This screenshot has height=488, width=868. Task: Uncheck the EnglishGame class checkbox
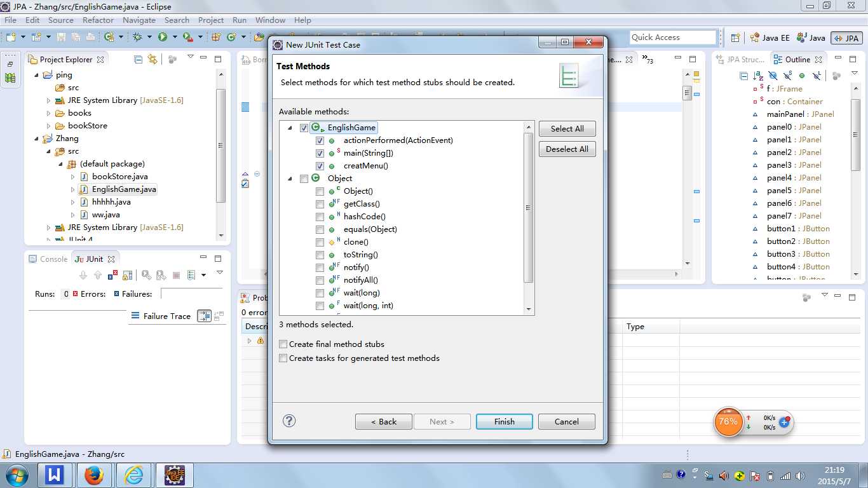tap(304, 128)
